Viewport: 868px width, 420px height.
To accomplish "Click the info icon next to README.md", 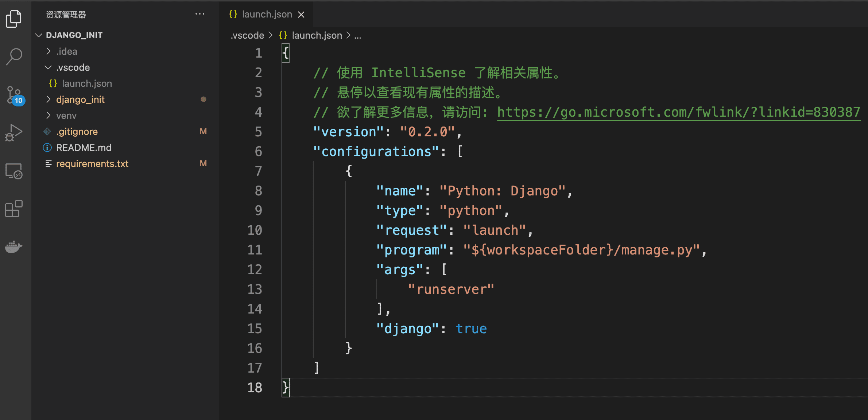I will coord(47,148).
